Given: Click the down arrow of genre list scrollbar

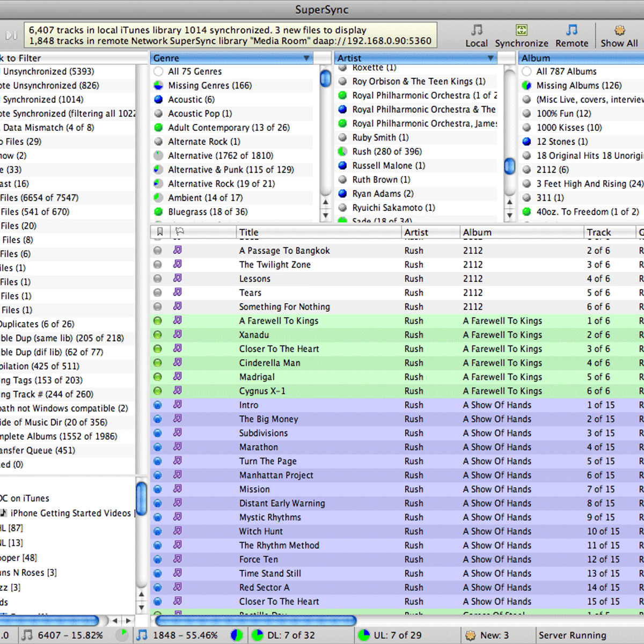Looking at the screenshot, I should [x=325, y=215].
